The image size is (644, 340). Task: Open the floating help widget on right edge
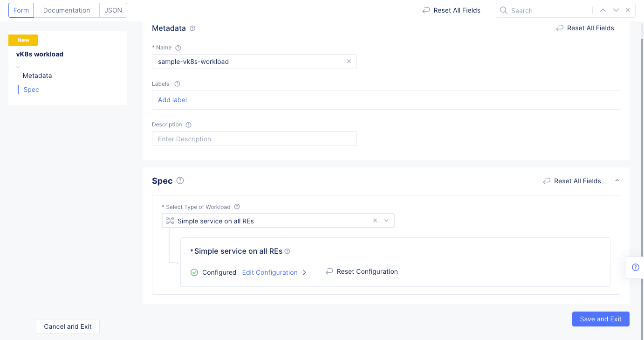[635, 267]
